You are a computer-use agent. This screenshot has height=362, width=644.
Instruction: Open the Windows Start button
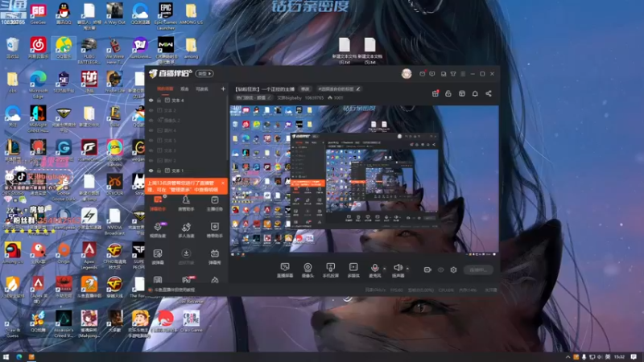(6, 357)
